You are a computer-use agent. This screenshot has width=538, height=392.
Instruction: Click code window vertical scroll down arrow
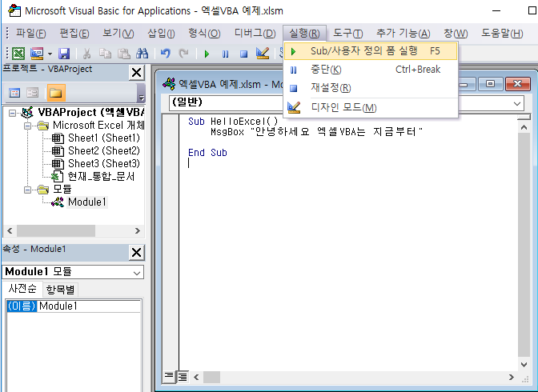click(x=524, y=364)
